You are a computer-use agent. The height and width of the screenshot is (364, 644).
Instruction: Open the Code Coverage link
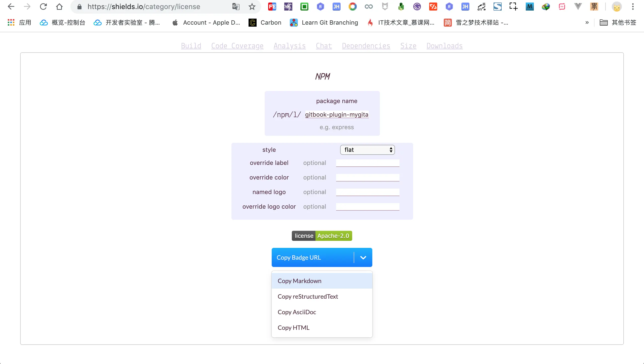click(x=237, y=46)
